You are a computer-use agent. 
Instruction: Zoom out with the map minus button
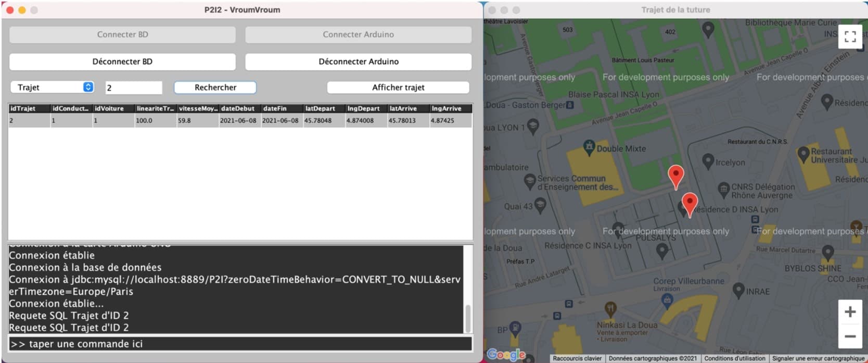[x=850, y=336]
